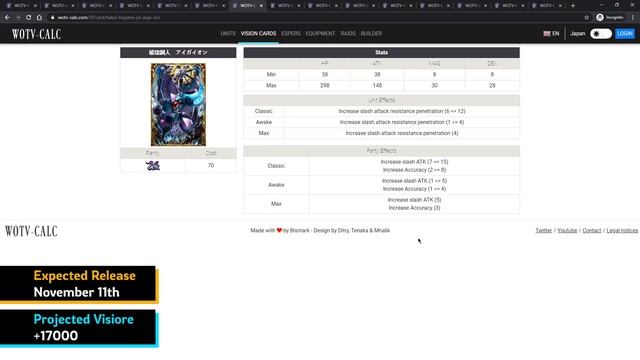The height and width of the screenshot is (360, 640).
Task: Open the EN language selector
Action: 551,33
